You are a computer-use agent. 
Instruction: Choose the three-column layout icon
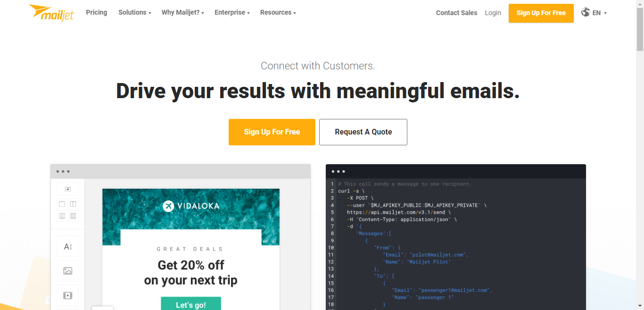click(x=62, y=216)
